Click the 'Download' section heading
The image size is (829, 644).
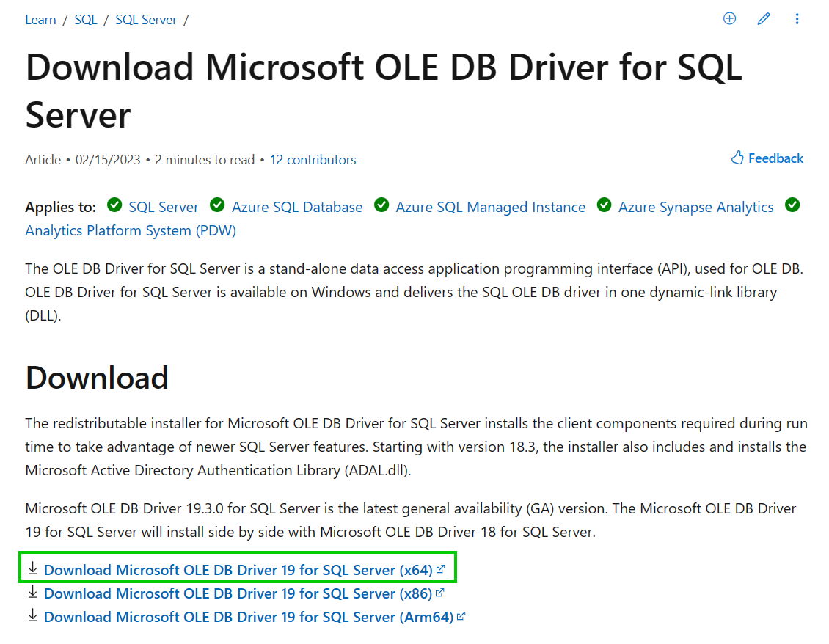point(97,378)
